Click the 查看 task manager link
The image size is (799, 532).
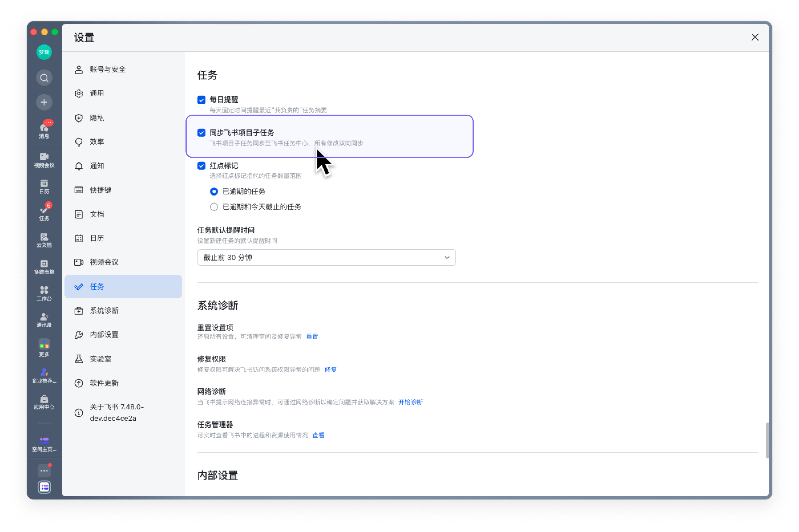[x=318, y=435]
